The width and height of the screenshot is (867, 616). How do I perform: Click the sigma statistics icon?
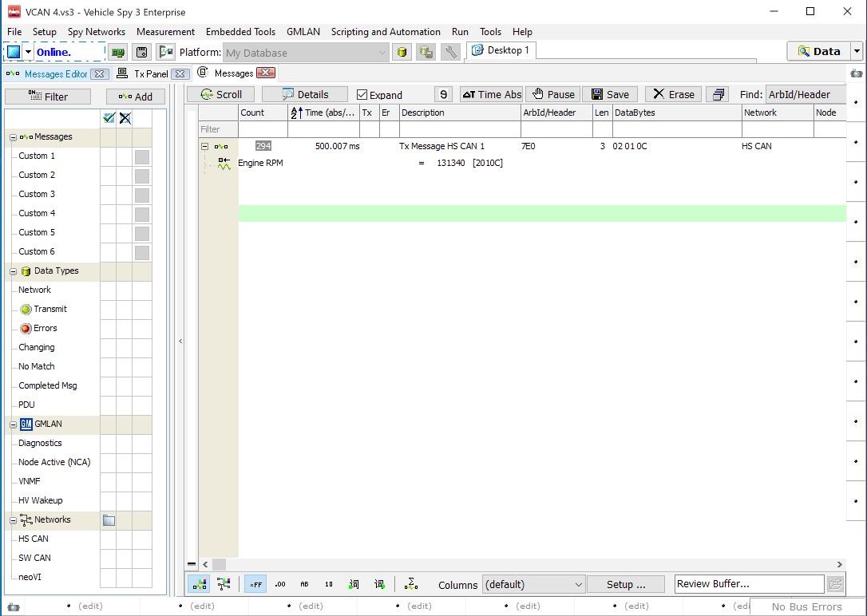(411, 584)
